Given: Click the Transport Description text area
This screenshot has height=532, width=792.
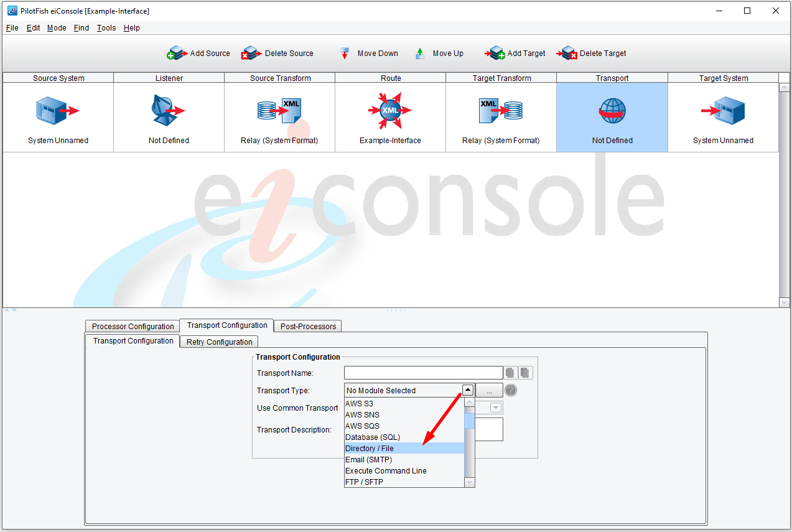Looking at the screenshot, I should click(424, 429).
